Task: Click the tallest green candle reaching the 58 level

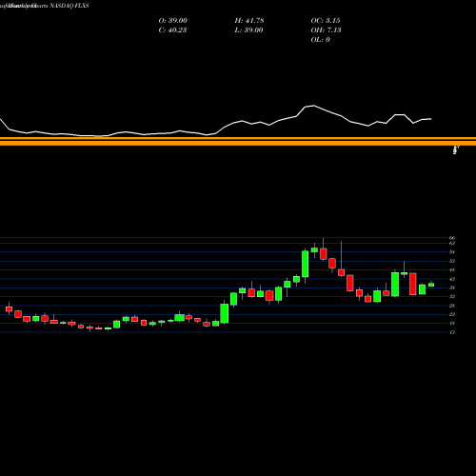Action: (305, 264)
